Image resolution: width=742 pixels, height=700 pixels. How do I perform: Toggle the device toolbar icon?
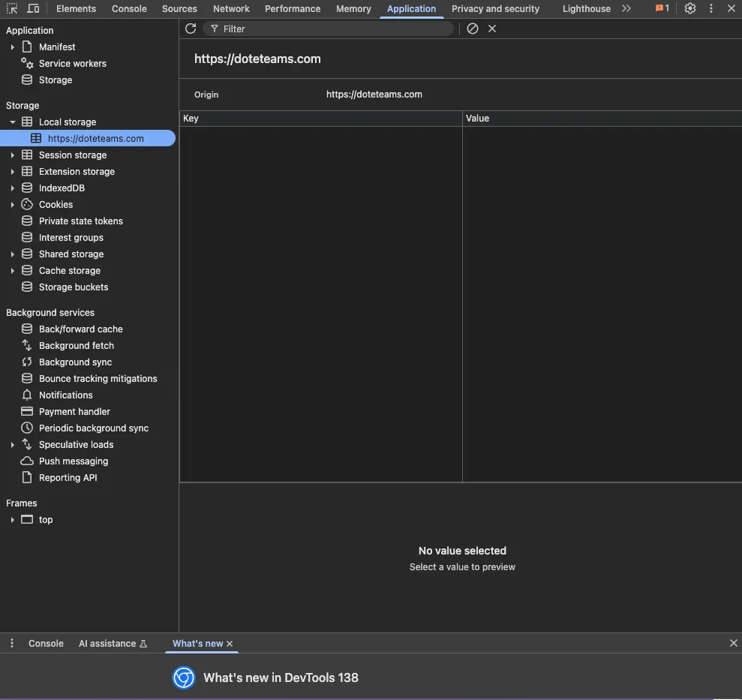click(33, 8)
